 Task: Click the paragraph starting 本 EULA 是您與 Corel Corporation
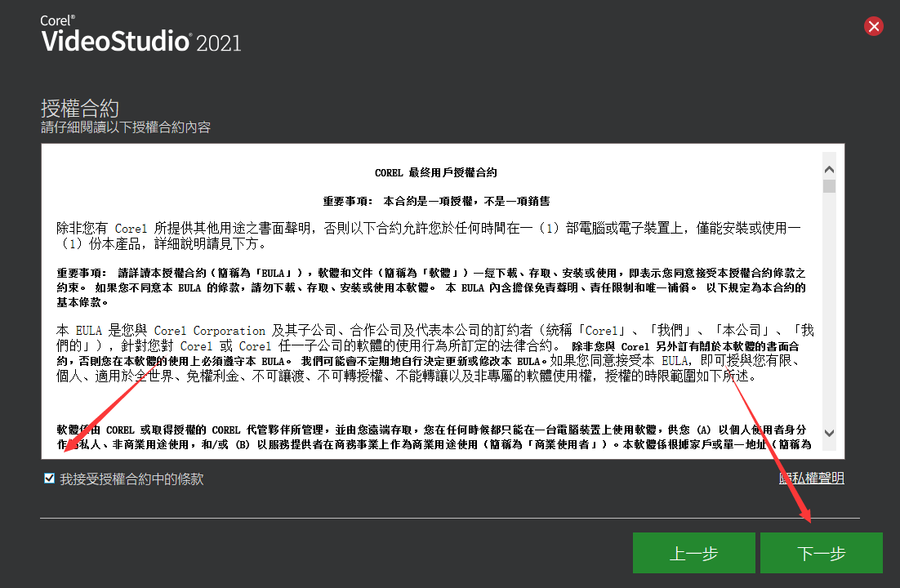[x=435, y=353]
